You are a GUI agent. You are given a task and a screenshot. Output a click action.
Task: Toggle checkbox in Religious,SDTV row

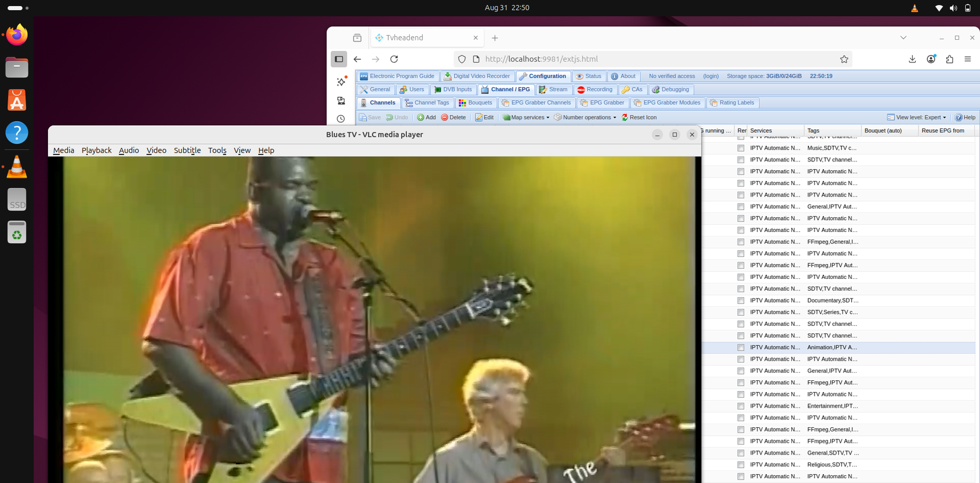point(741,465)
